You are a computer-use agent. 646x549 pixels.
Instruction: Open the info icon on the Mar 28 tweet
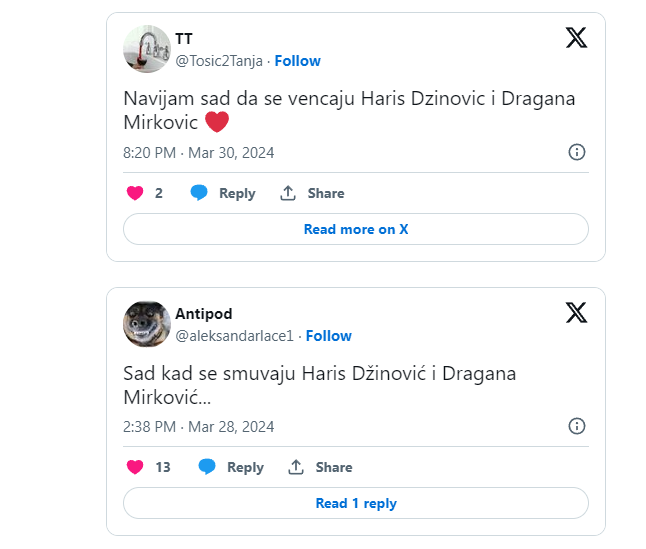pos(576,426)
